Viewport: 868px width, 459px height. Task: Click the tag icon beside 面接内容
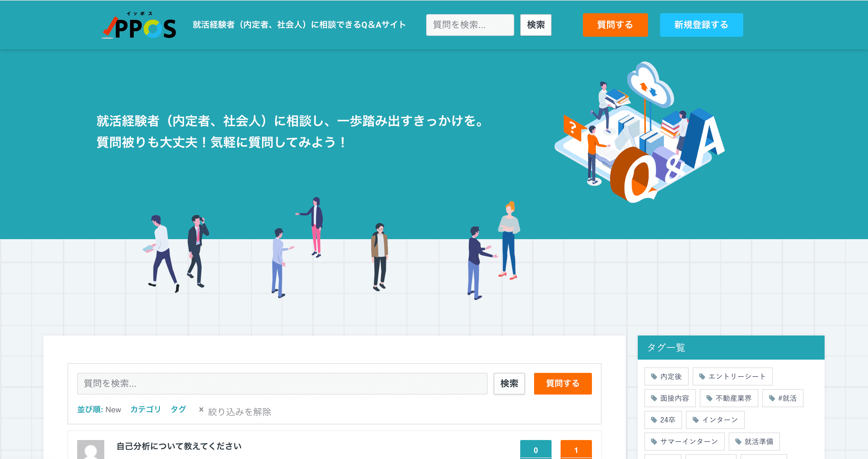click(x=653, y=398)
